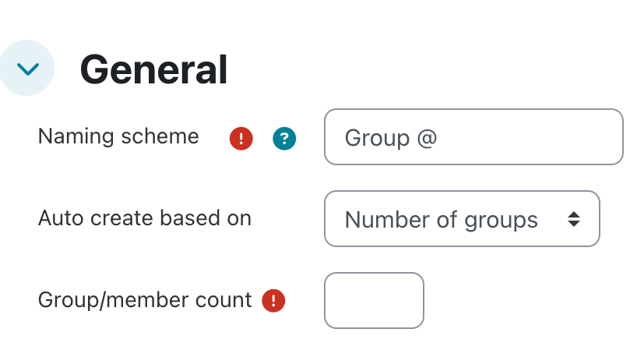Collapse the General section chevron
This screenshot has height=350, width=644.
point(27,69)
